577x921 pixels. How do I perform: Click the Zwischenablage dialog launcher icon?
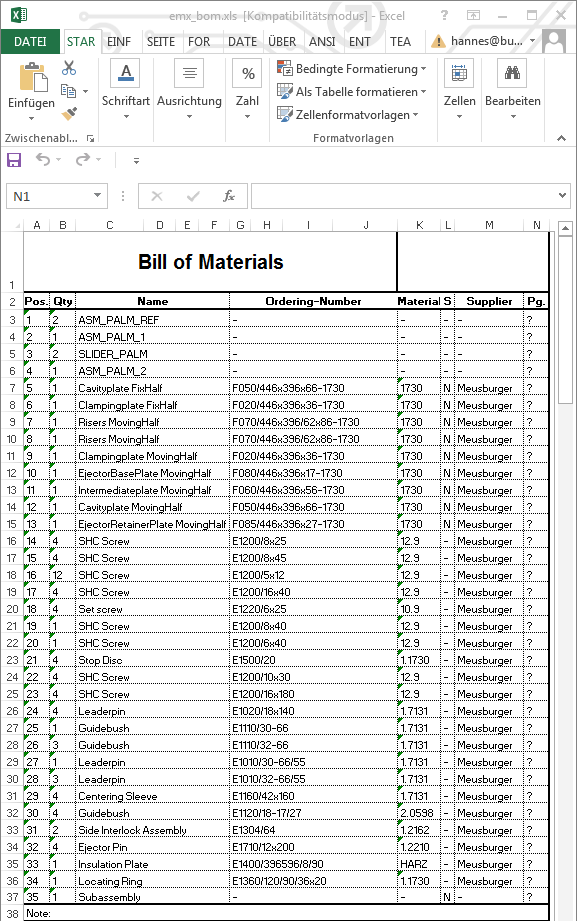tap(90, 139)
